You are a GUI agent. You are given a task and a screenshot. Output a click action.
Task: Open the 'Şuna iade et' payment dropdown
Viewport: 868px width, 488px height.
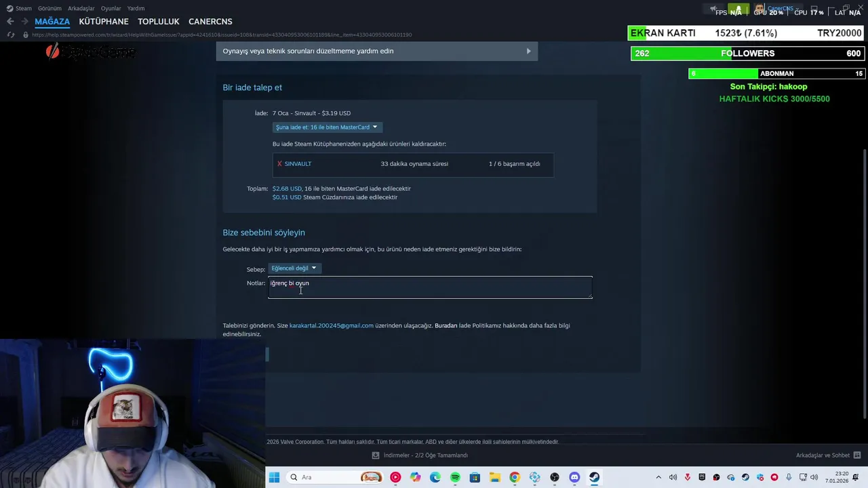click(x=327, y=127)
